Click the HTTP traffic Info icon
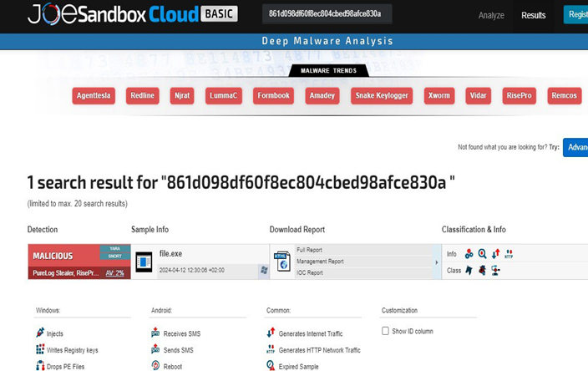Image resolution: width=588 pixels, height=371 pixels. (x=509, y=254)
